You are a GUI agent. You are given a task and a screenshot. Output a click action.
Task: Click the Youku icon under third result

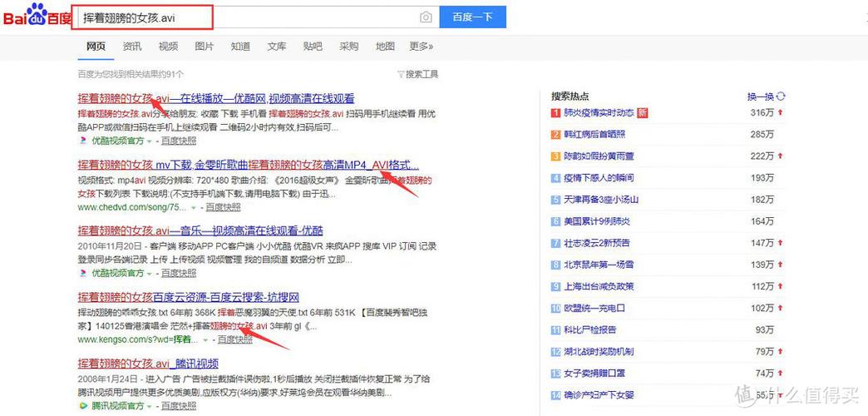(x=83, y=273)
